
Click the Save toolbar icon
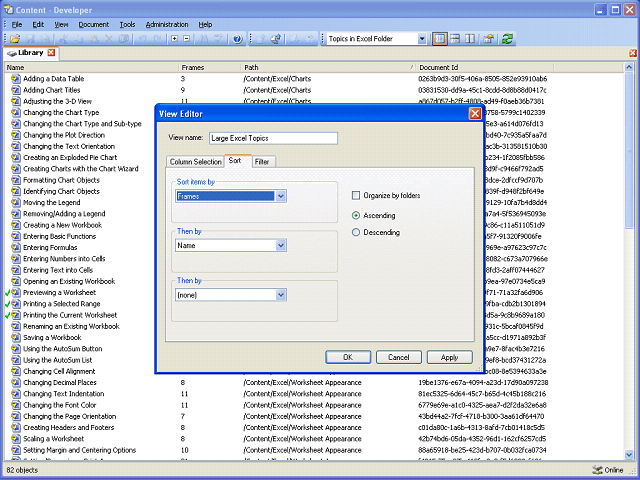coord(30,39)
